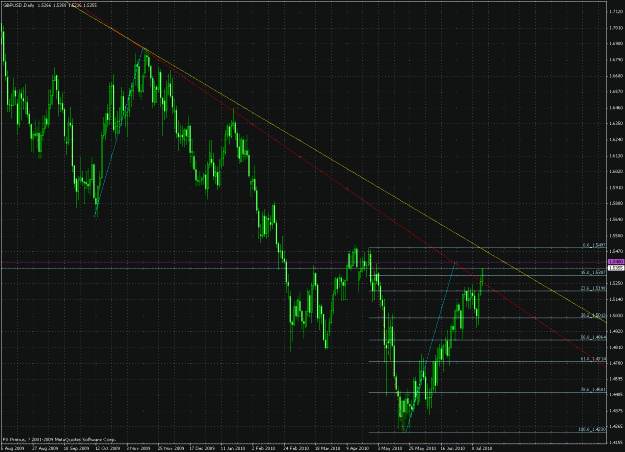Click the 24 Feb 2010 date label
625x452 pixels.
tap(296, 448)
